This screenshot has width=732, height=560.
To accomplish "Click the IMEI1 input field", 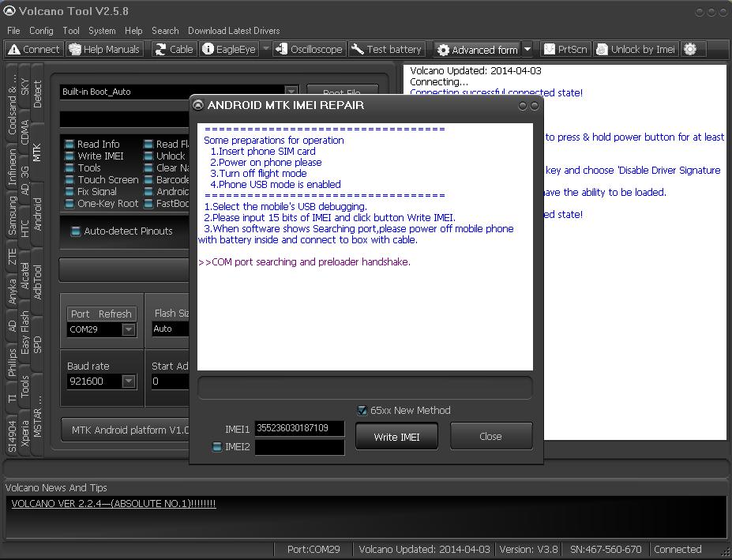I will coord(299,428).
